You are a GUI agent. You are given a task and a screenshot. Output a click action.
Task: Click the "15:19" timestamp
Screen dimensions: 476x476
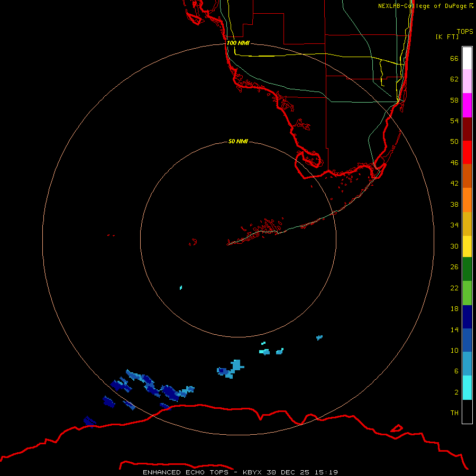click(x=326, y=472)
